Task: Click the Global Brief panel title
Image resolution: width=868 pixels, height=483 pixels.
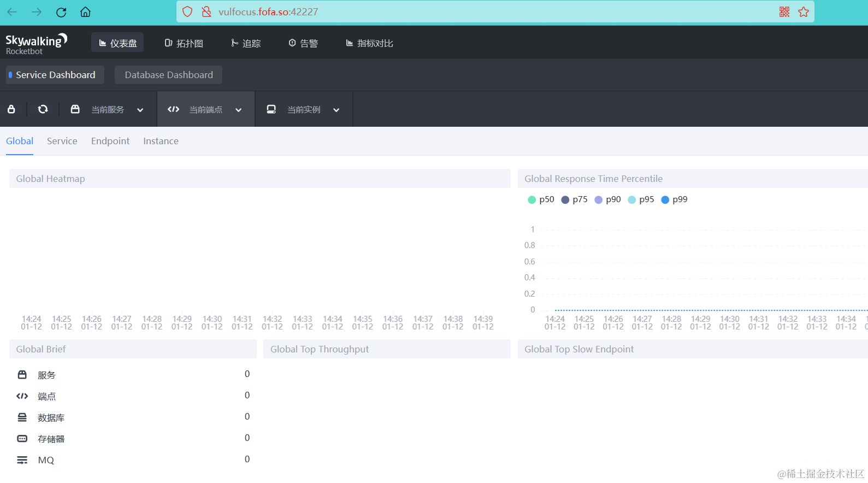Action: click(x=41, y=349)
